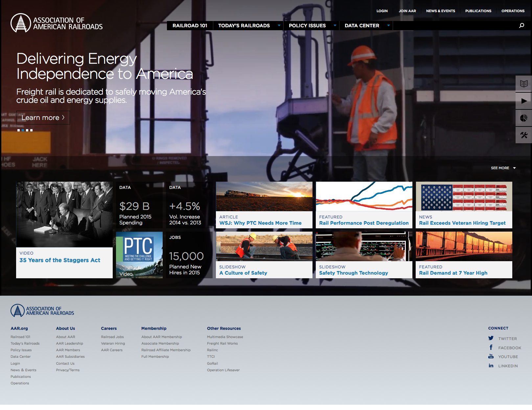Click GoRail footer link
Screen dimensions: 532x410
pos(213,363)
